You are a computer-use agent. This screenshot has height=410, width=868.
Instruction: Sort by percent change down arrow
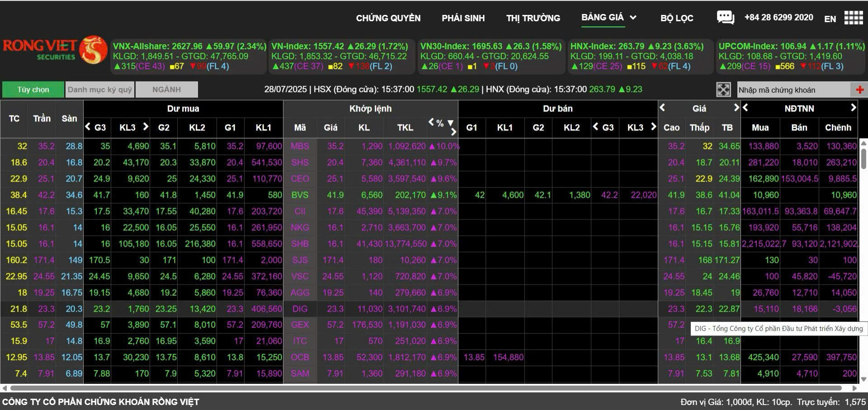pyautogui.click(x=450, y=123)
